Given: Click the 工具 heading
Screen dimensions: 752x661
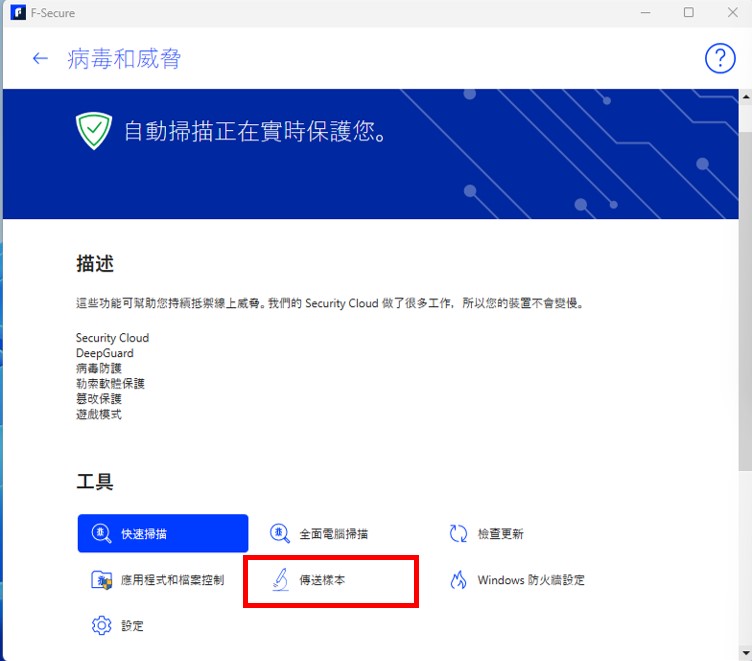Looking at the screenshot, I should click(x=95, y=482).
